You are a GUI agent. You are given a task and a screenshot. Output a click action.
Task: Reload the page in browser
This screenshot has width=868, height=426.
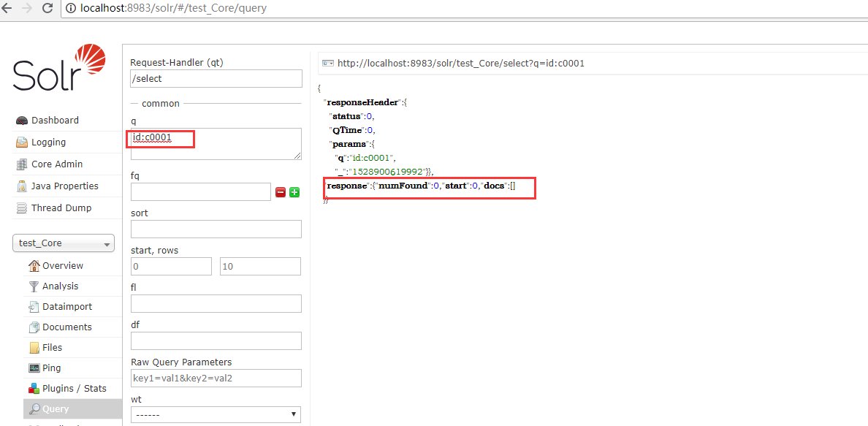click(x=47, y=8)
